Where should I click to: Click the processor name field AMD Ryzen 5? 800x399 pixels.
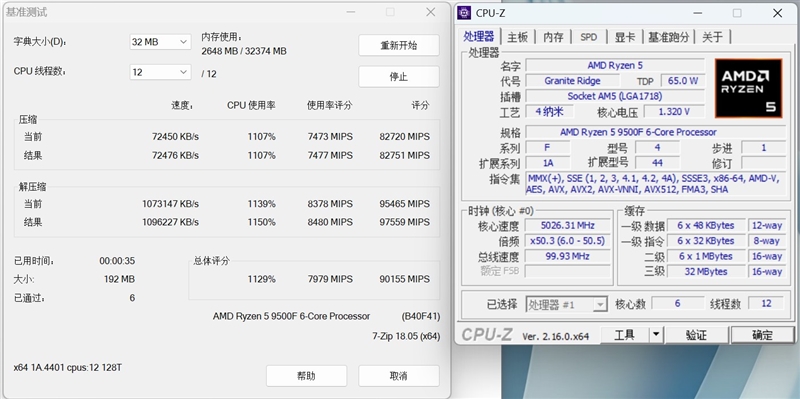point(615,65)
